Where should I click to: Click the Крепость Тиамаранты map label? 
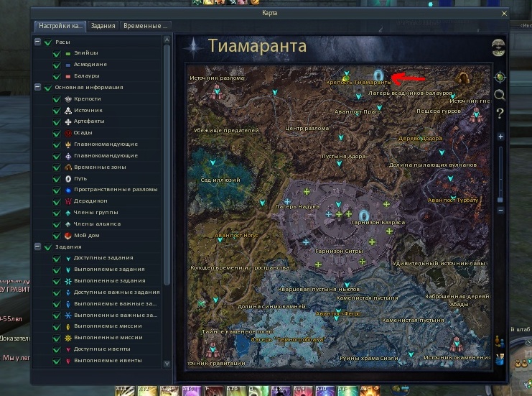coord(359,83)
